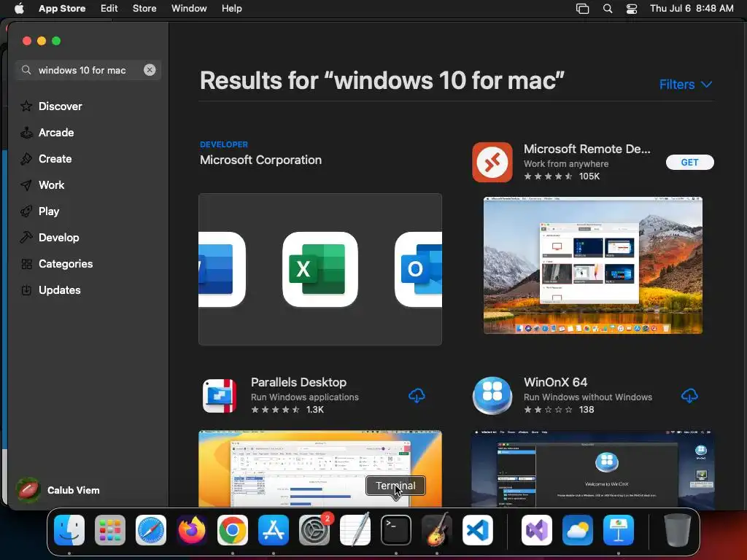747x560 pixels.
Task: Open Weather app from the Dock
Action: [x=578, y=530]
